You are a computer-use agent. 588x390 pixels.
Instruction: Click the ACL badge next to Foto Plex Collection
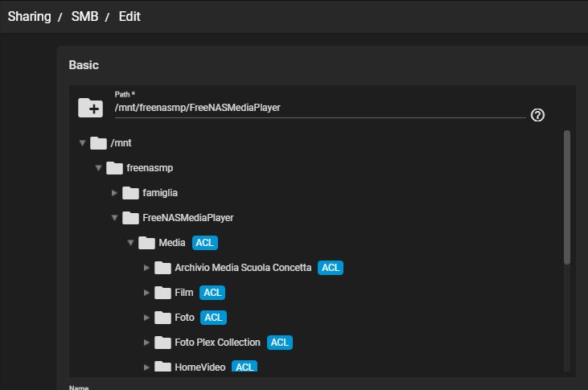point(280,343)
